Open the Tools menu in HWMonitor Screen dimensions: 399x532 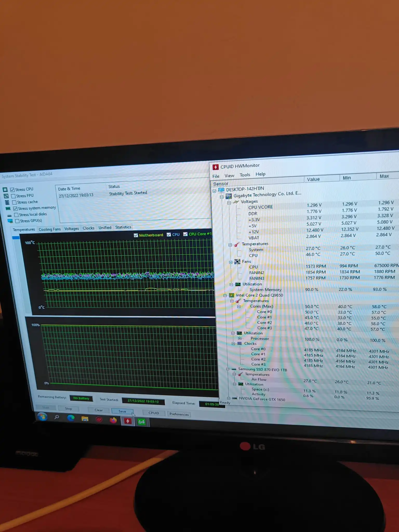click(245, 175)
